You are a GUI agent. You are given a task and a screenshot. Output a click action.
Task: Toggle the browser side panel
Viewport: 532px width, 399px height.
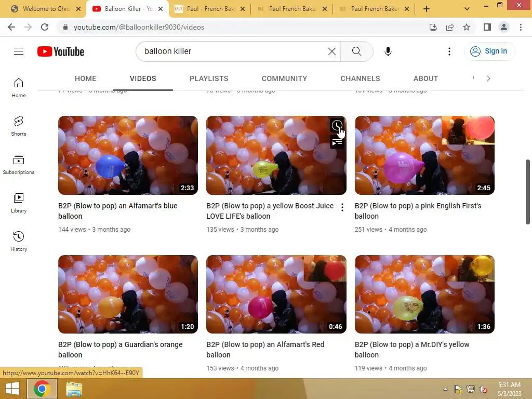(x=487, y=27)
